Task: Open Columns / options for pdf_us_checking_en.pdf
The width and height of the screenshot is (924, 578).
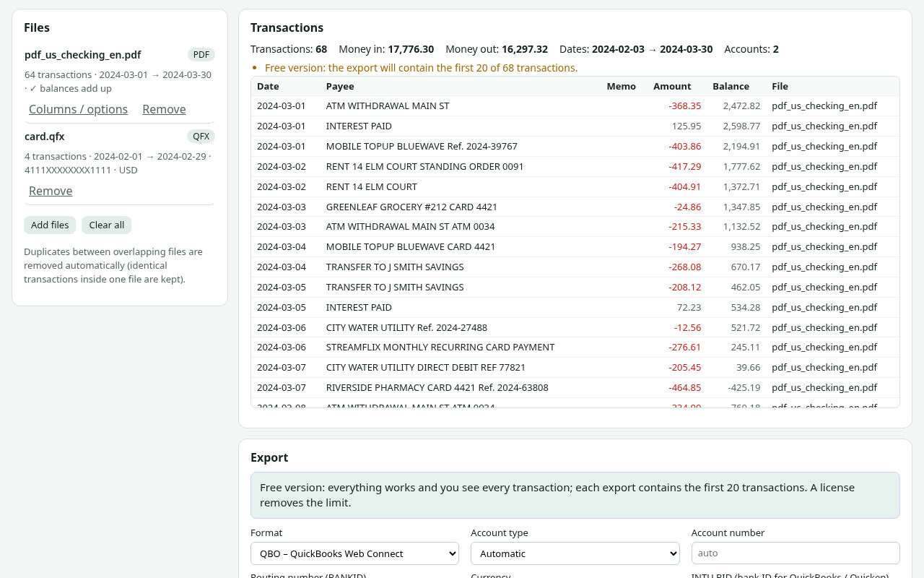Action: [x=78, y=109]
